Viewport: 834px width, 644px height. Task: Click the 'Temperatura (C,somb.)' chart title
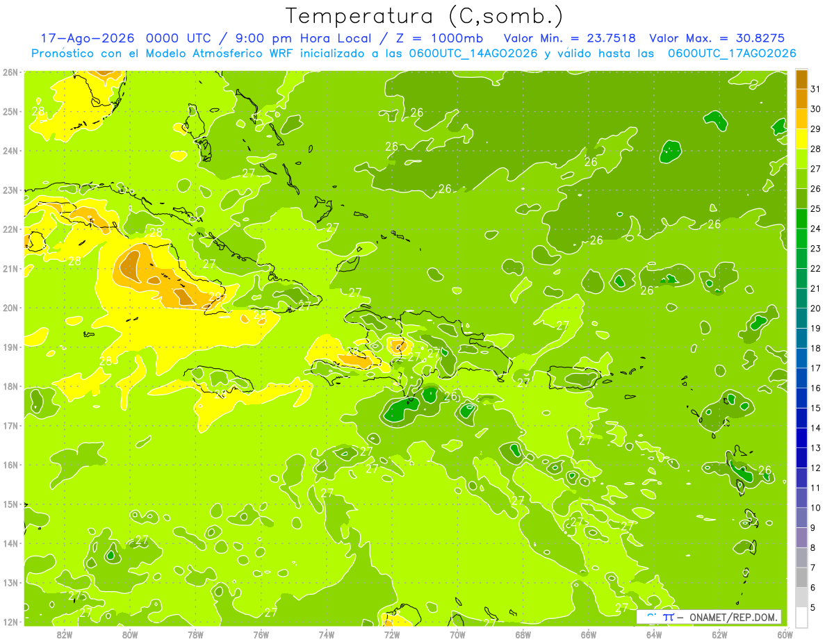(425, 17)
